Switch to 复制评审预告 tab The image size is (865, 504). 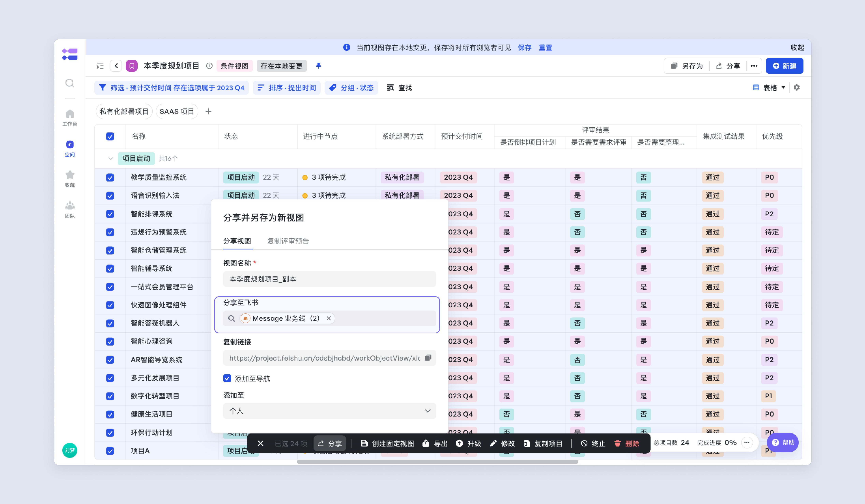coord(288,241)
